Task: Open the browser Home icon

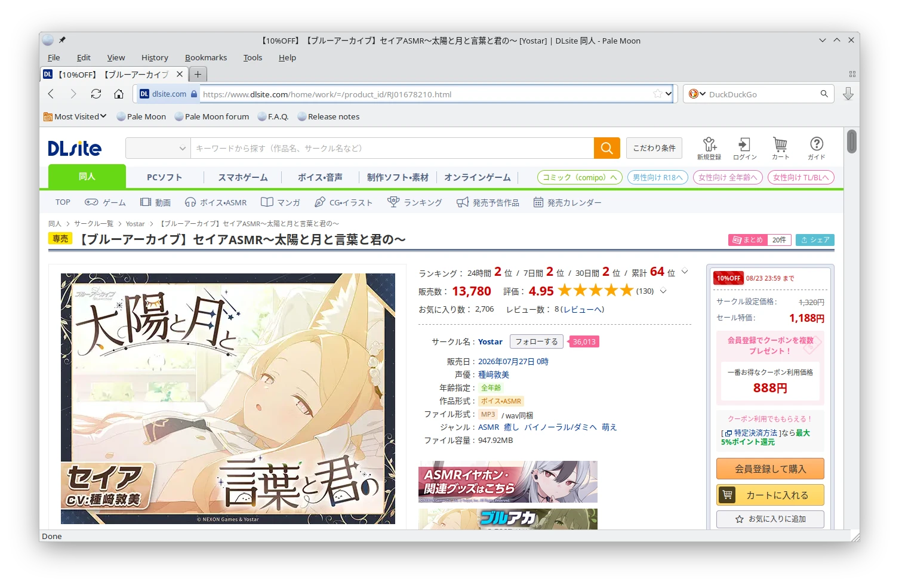Action: pos(119,94)
